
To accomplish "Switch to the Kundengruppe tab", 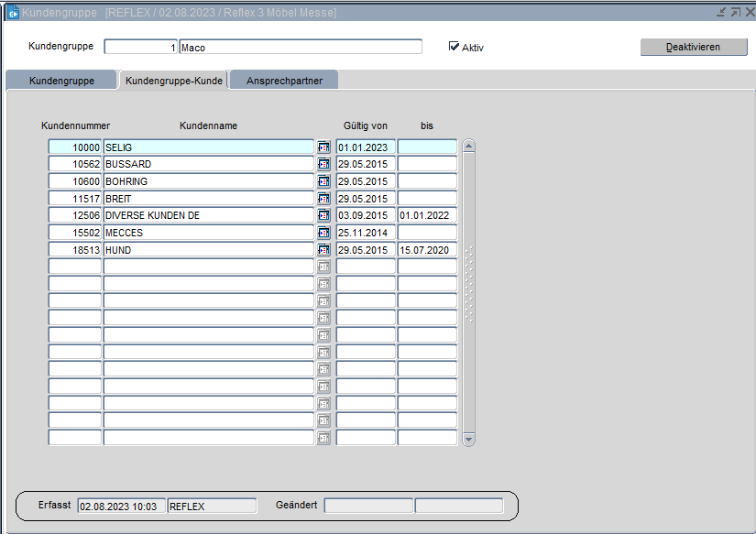I will tap(61, 81).
